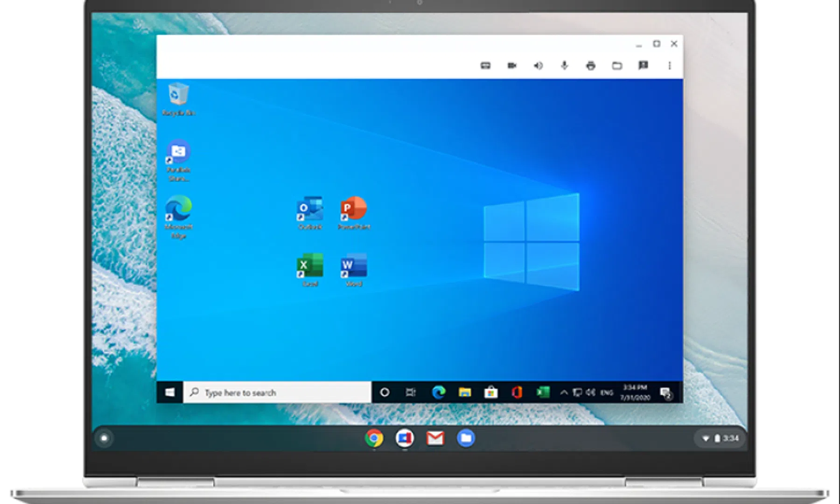The image size is (840, 504).
Task: Click the keyboard icon in the Parallels toolbar
Action: pos(485,66)
